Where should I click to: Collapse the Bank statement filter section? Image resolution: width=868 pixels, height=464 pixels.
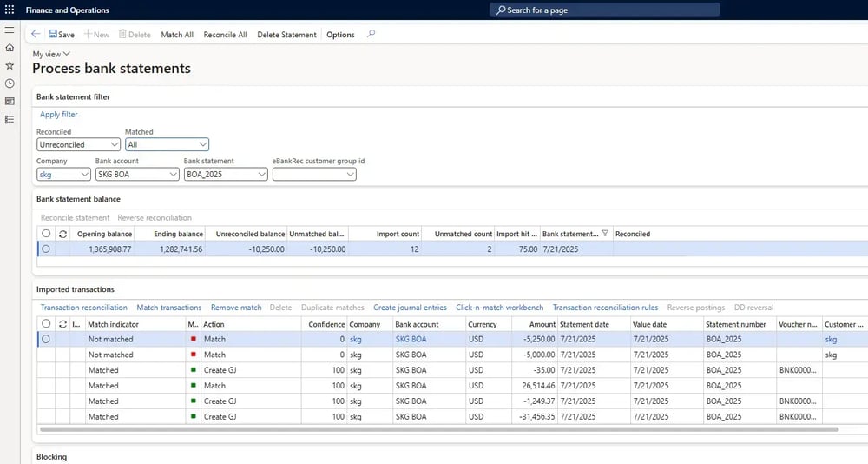pyautogui.click(x=73, y=96)
